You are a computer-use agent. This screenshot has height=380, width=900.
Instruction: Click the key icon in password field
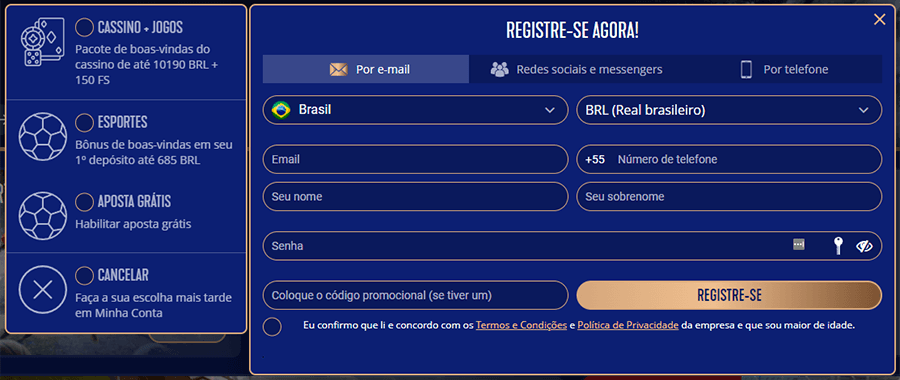click(x=839, y=246)
